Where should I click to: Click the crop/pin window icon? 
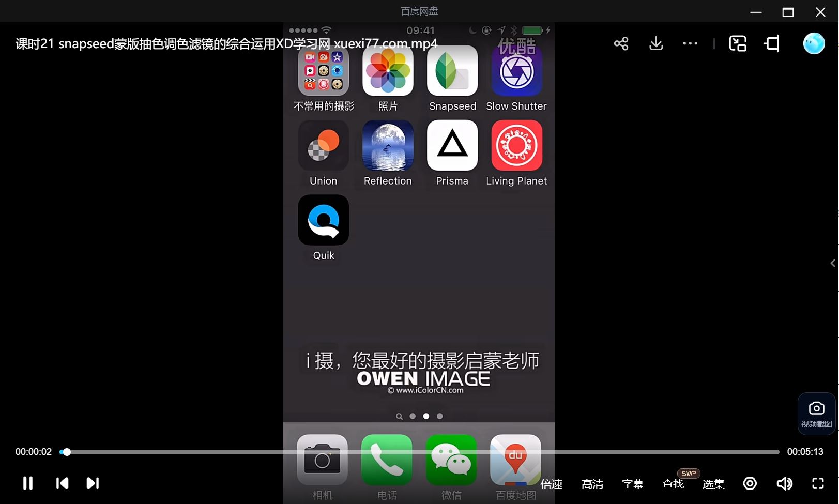pos(772,43)
